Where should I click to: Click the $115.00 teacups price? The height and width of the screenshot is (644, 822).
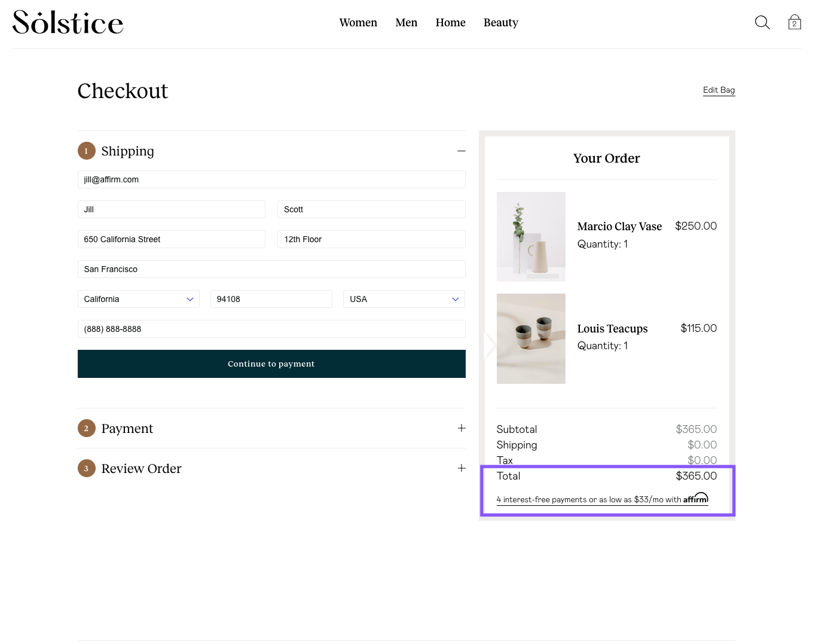[699, 328]
